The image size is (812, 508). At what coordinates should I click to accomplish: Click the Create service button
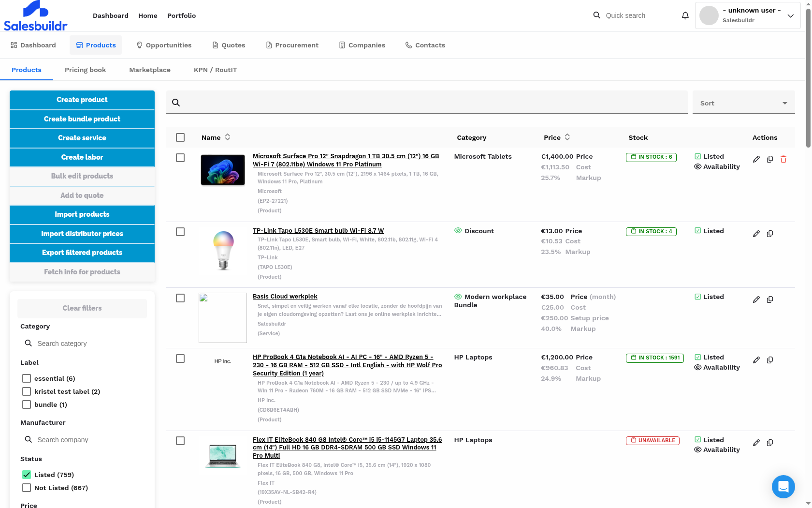point(82,138)
